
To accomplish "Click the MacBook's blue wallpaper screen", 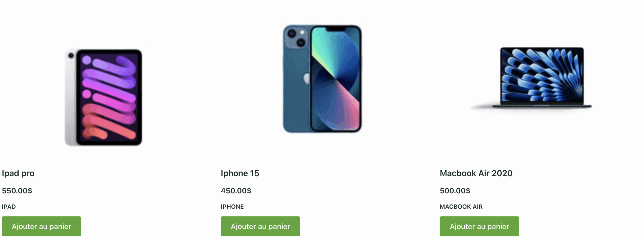I will pos(542,75).
